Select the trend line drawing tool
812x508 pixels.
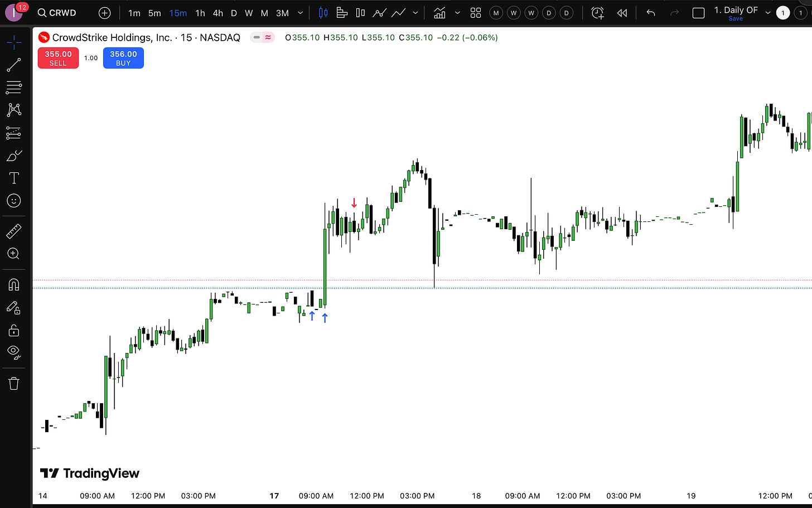pyautogui.click(x=14, y=65)
